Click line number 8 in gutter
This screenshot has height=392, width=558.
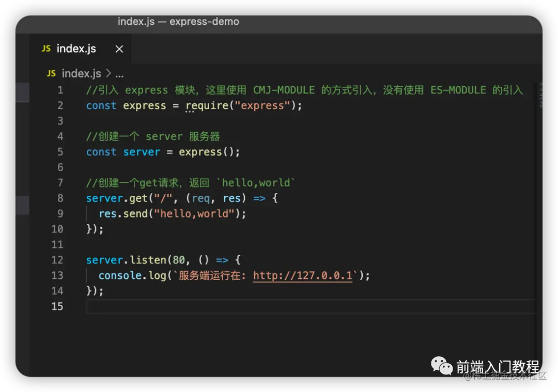[60, 198]
